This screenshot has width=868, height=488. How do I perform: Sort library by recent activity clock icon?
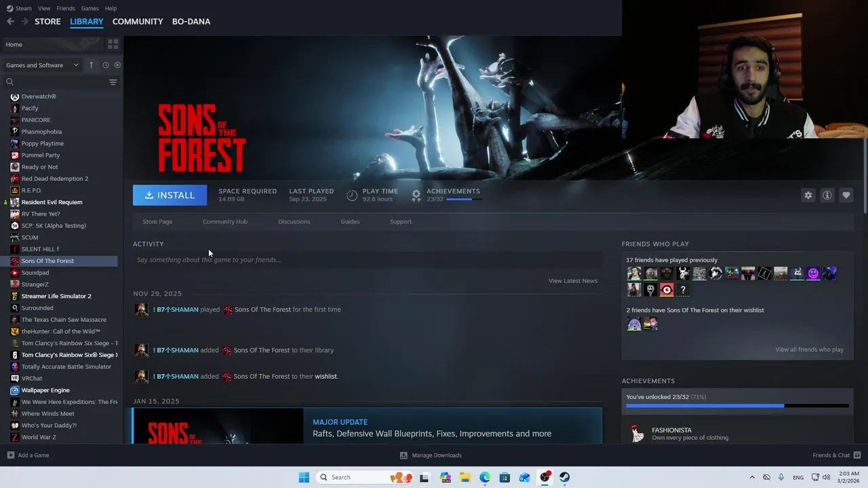click(106, 65)
